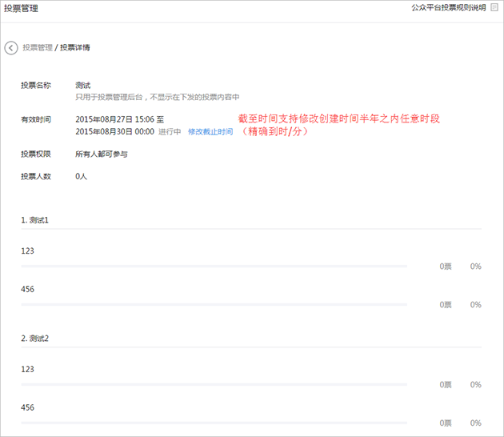Viewport: 504px width, 437px height.
Task: Go to 投票管理 in the breadcrumb
Action: (37, 48)
